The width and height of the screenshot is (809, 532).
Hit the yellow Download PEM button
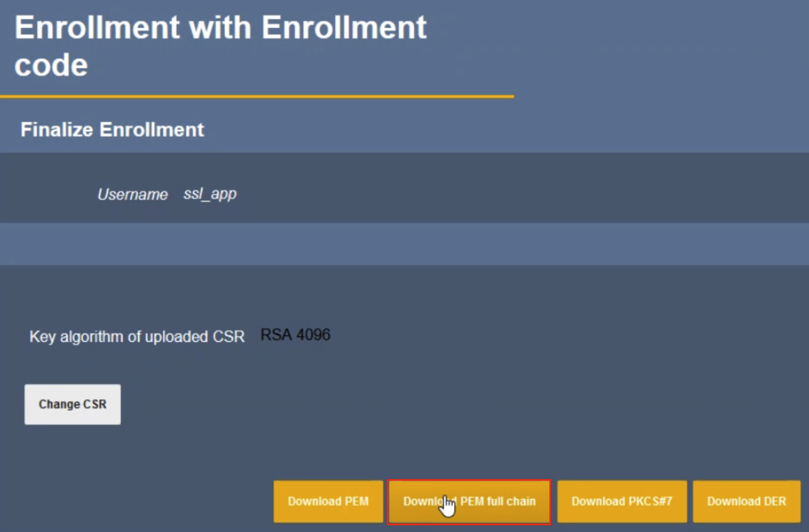click(x=328, y=501)
